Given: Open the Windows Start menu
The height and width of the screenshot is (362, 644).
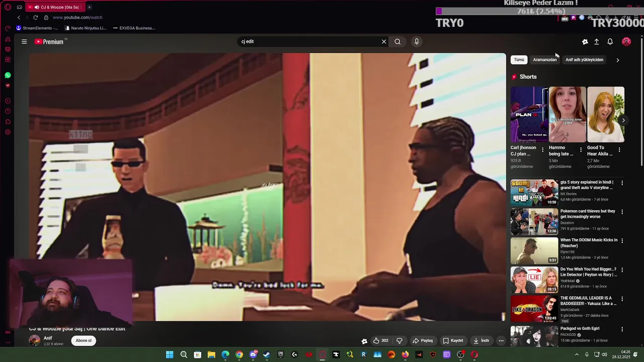Looking at the screenshot, I should coord(170,354).
